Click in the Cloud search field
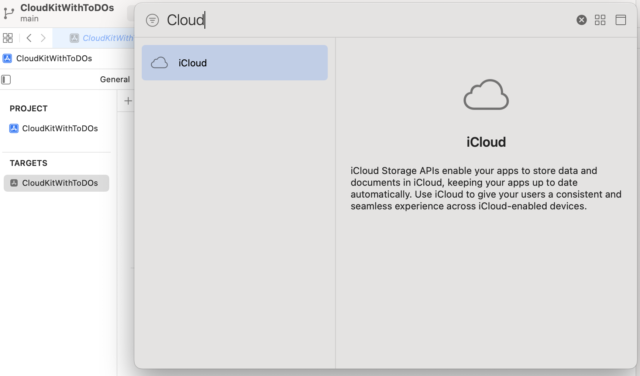The height and width of the screenshot is (376, 640). point(367,20)
